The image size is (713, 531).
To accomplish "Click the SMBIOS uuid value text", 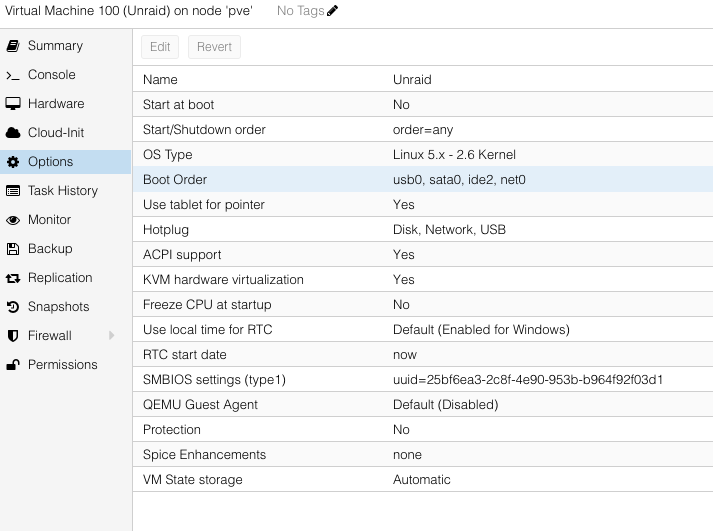I will click(528, 380).
